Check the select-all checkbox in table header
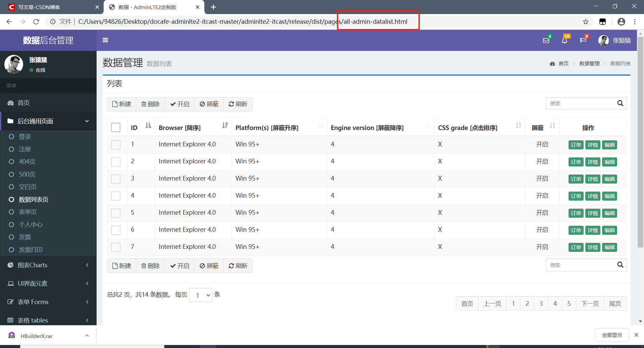The width and height of the screenshot is (644, 348). [115, 127]
